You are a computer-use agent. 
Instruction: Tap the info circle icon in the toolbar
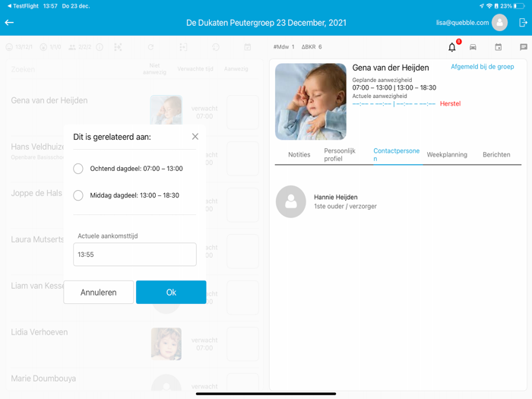coord(100,47)
